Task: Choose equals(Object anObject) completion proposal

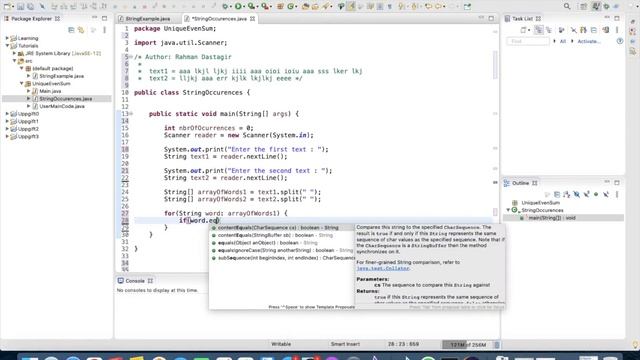Action: [x=282, y=243]
